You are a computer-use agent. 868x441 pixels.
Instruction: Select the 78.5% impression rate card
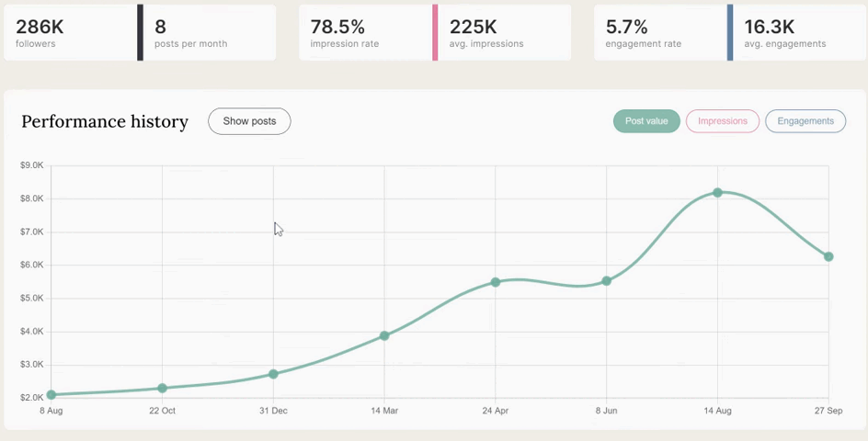(x=364, y=33)
